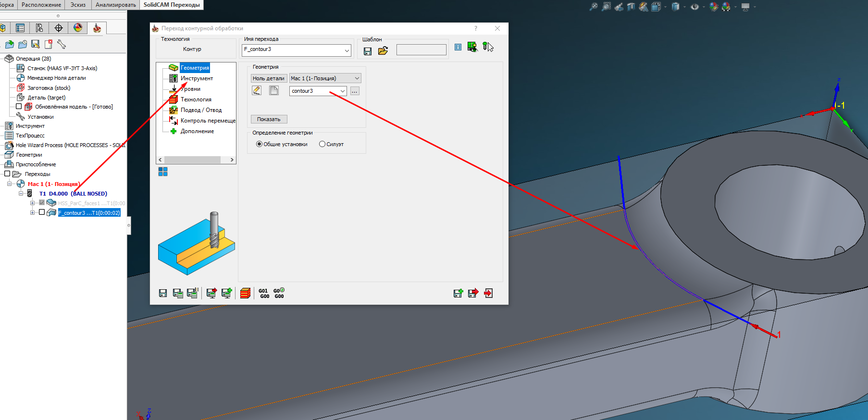
Task: Select the Силуэт radio button
Action: click(322, 144)
